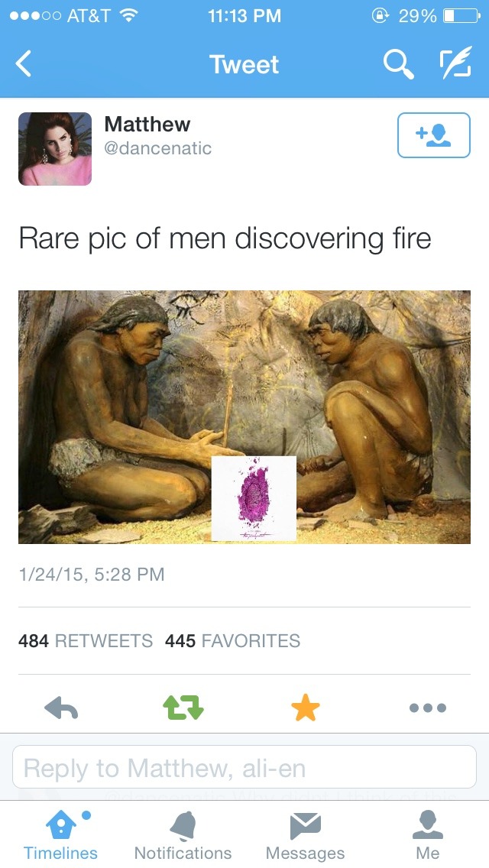The image size is (489, 868).
Task: View the 484 Retweets list
Action: tap(86, 640)
